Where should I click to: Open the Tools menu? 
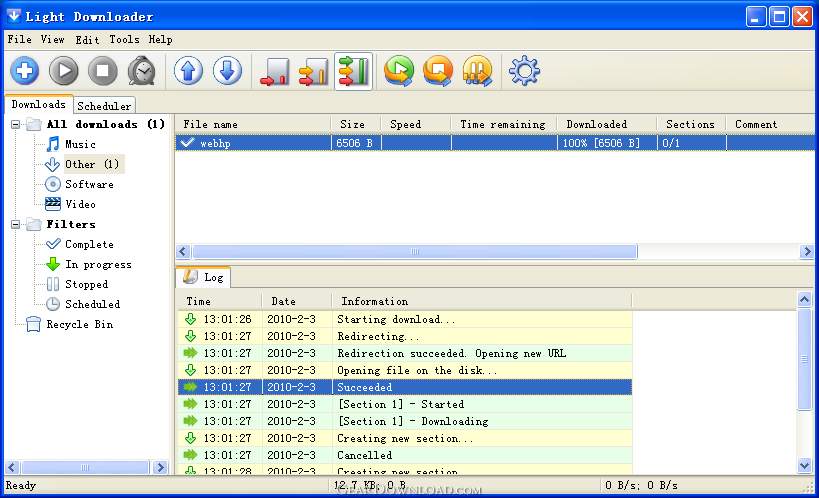tap(124, 40)
